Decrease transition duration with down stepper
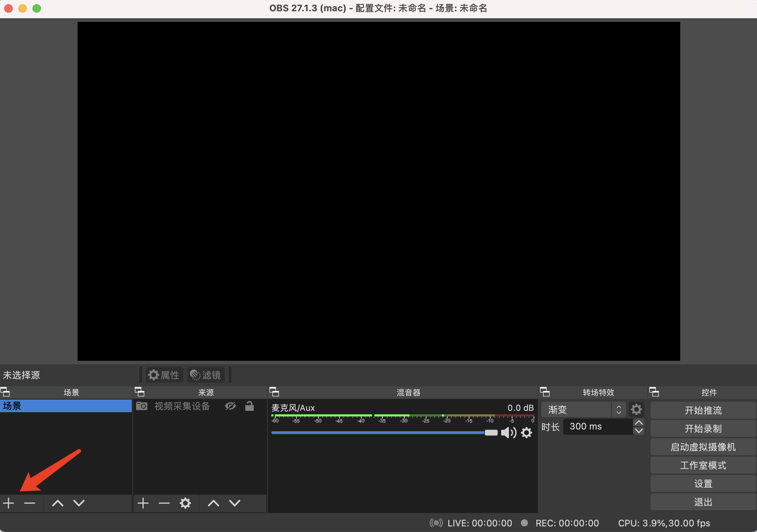 coord(639,431)
